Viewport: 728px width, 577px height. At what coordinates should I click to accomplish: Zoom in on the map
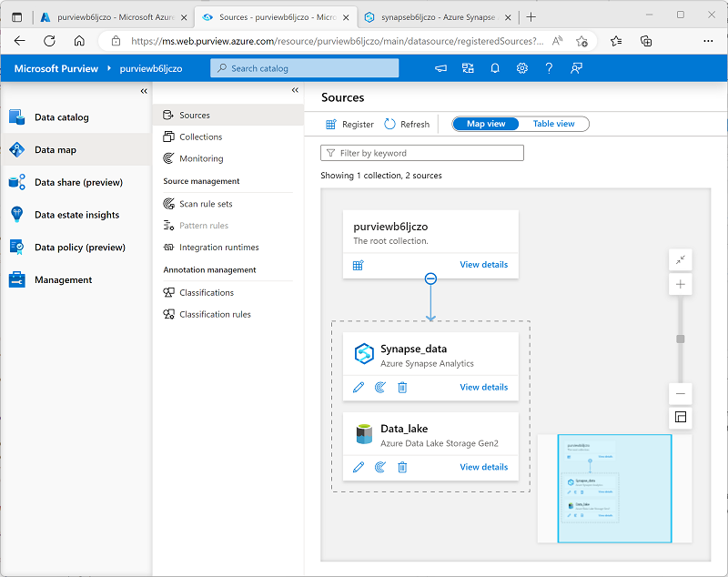pyautogui.click(x=680, y=284)
